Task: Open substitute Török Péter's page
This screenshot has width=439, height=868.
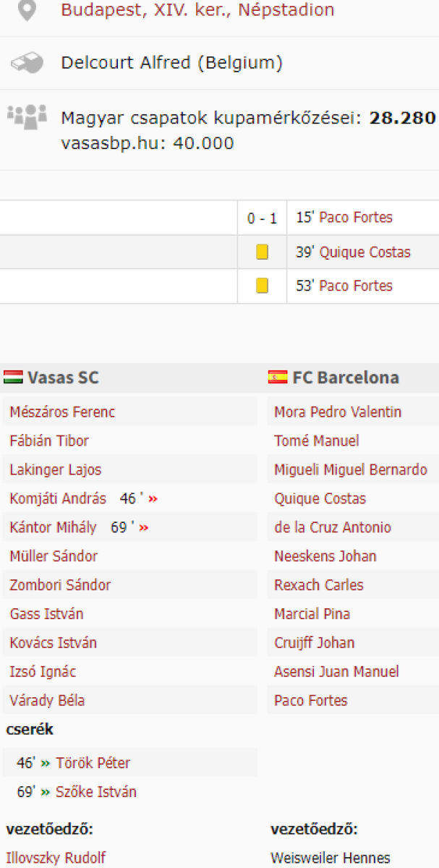Action: coord(93,763)
